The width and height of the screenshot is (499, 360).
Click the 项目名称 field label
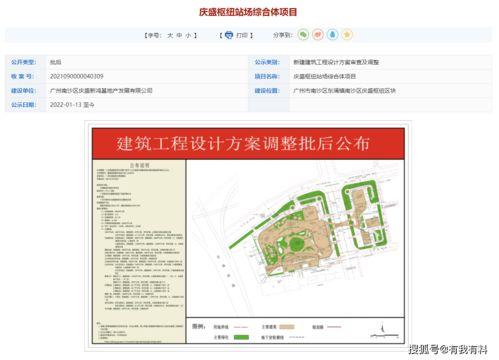(267, 76)
